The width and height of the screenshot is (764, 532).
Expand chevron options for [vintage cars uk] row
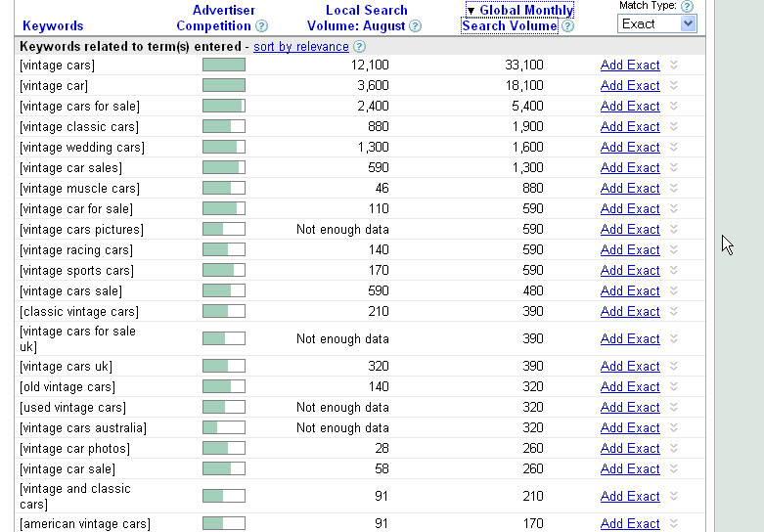coord(673,366)
